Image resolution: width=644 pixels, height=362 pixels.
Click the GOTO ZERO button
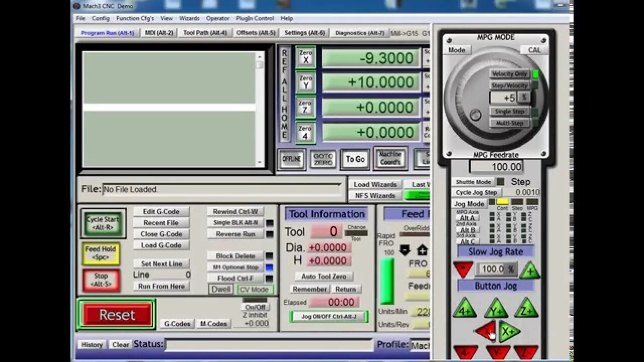coord(324,159)
